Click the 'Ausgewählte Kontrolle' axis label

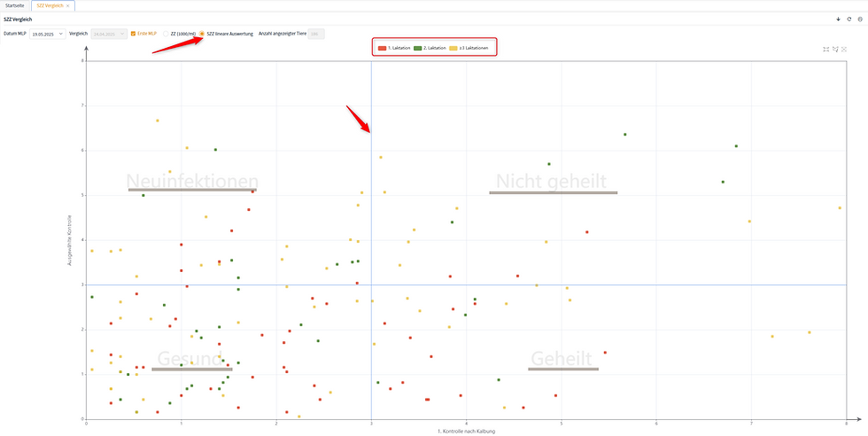tap(70, 240)
